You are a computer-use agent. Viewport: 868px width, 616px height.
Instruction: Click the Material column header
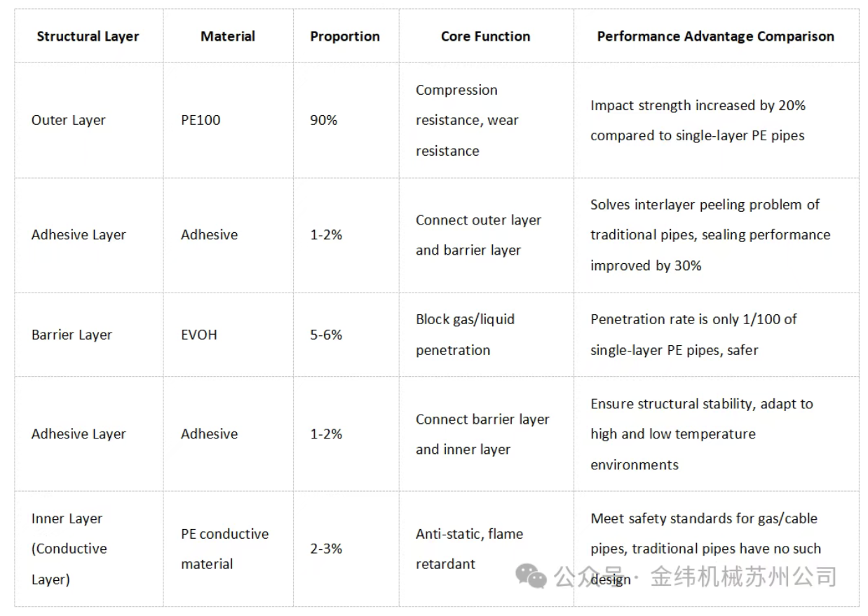[x=228, y=36]
